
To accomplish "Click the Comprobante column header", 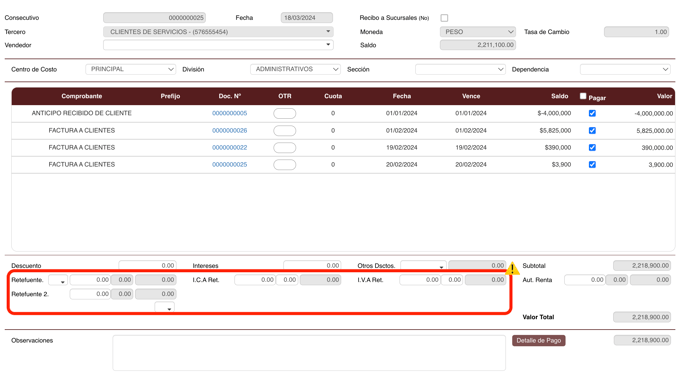I will [x=82, y=96].
